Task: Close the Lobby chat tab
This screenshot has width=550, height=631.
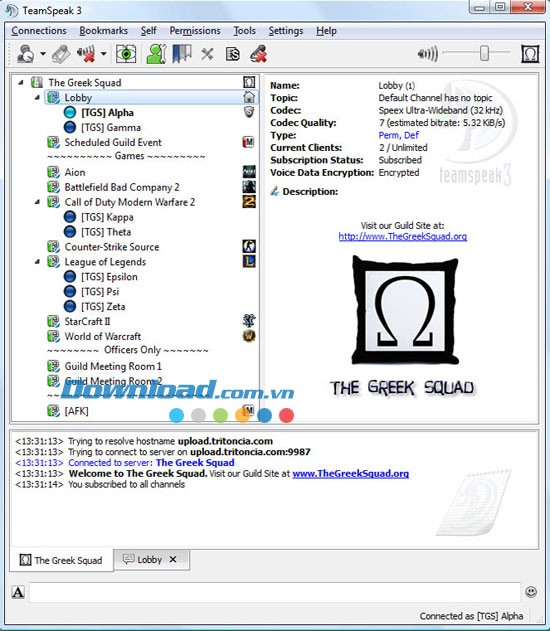Action: 173,559
